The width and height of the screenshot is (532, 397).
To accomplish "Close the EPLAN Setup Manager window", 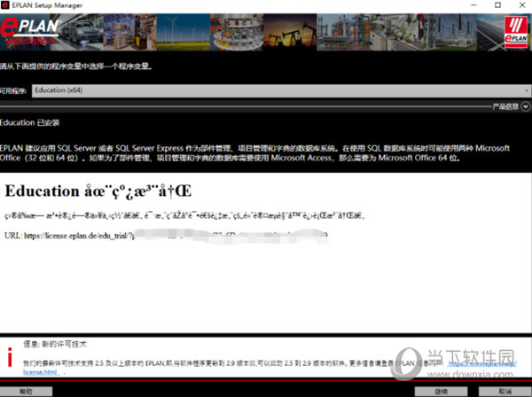I will click(522, 5).
